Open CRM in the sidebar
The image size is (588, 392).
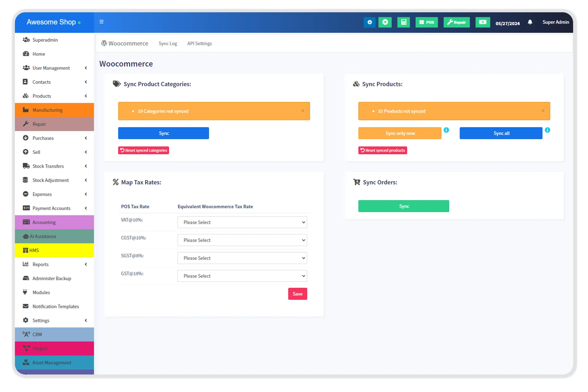(54, 335)
